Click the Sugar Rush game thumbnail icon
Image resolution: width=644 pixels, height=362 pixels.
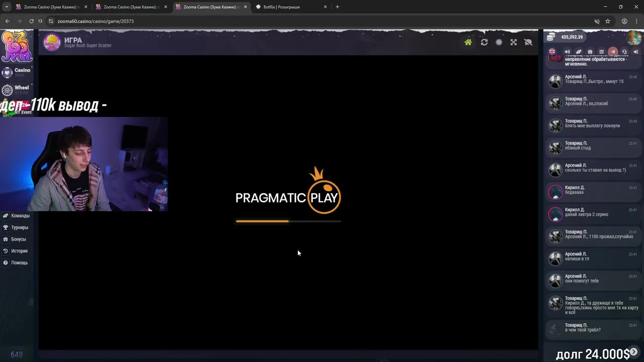tap(52, 42)
